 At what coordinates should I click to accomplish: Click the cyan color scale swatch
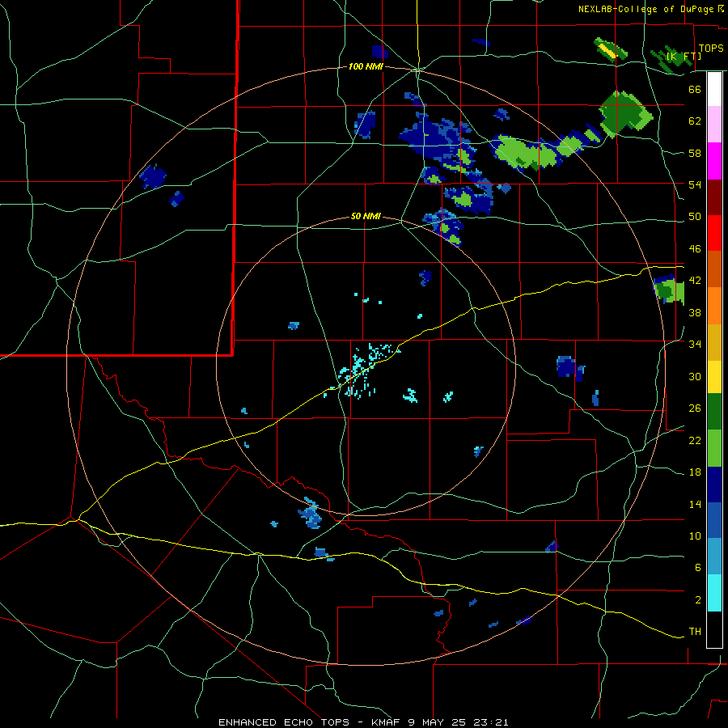click(x=714, y=593)
